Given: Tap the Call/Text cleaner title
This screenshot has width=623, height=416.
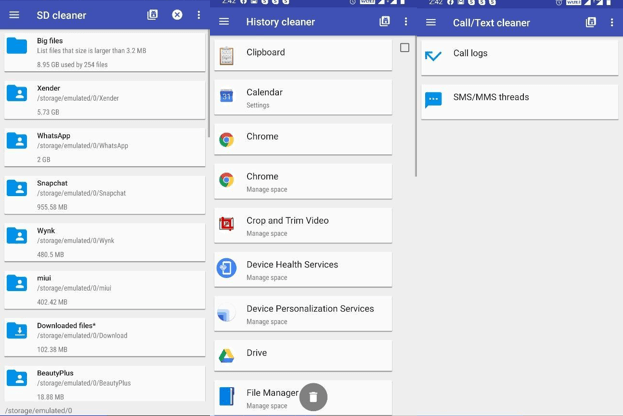Looking at the screenshot, I should [x=491, y=23].
